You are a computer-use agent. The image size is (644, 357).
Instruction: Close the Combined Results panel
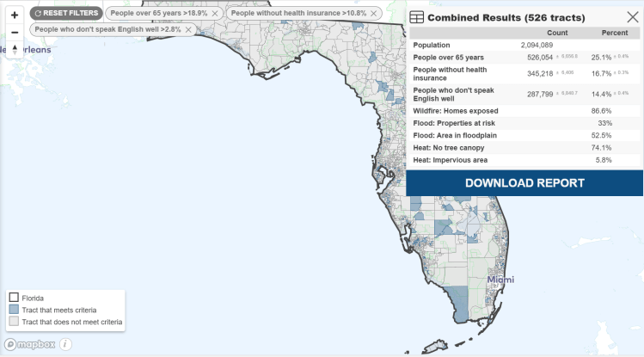tap(633, 17)
